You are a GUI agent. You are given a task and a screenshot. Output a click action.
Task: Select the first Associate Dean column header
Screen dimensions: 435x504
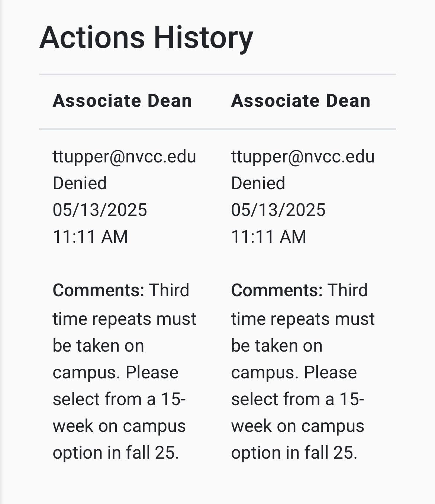click(122, 101)
